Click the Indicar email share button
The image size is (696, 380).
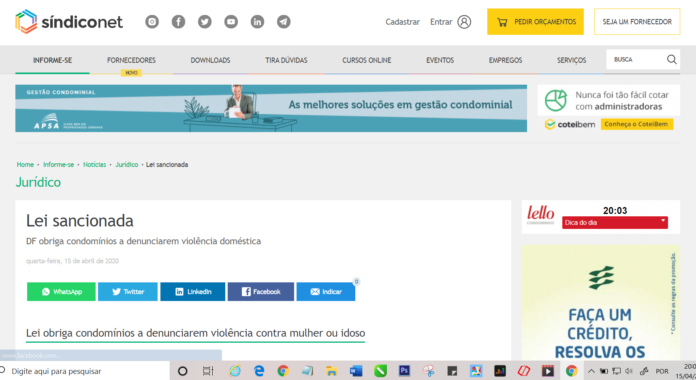coord(326,292)
